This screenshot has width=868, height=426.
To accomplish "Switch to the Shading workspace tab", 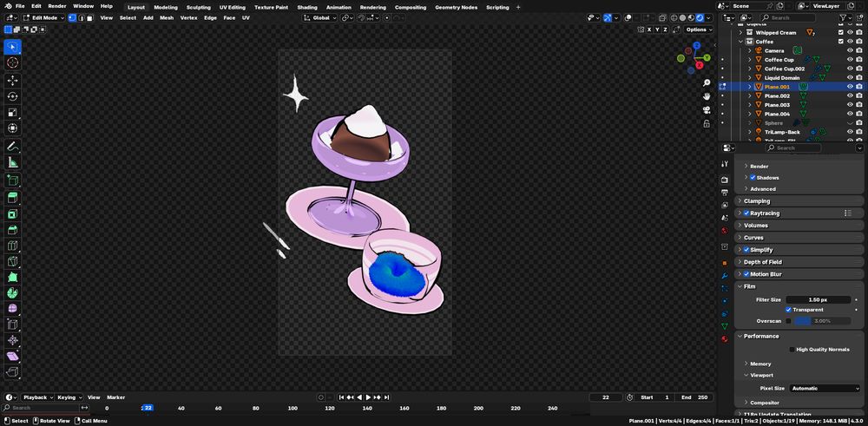I will tap(307, 7).
